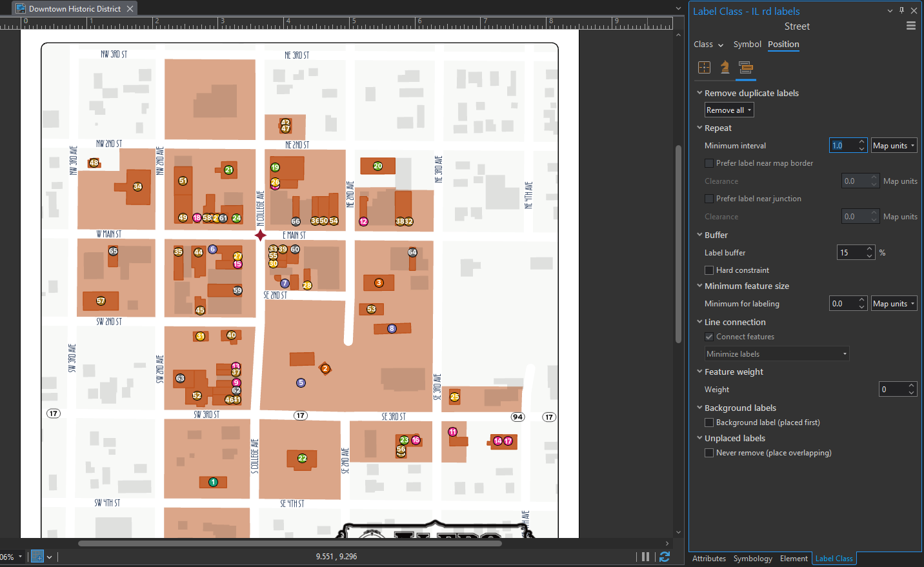Switch to the Symbol tab

[747, 44]
